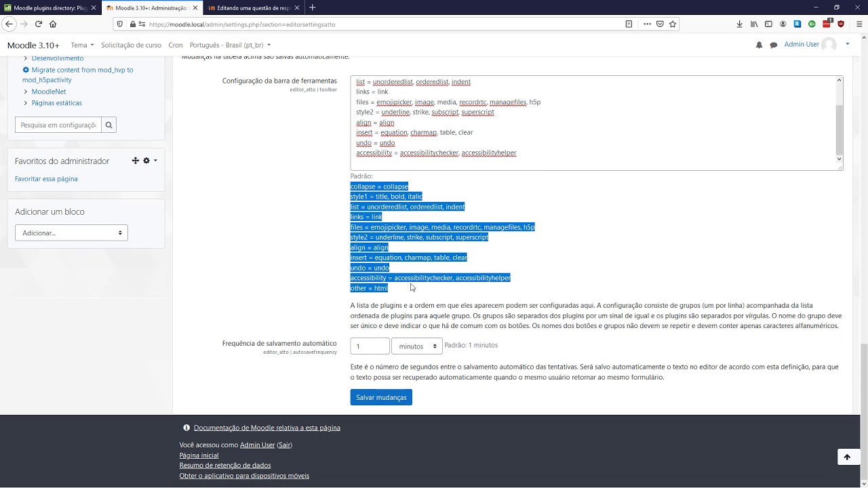Switch to Editando uma questão tab
The height and width of the screenshot is (488, 868).
254,8
